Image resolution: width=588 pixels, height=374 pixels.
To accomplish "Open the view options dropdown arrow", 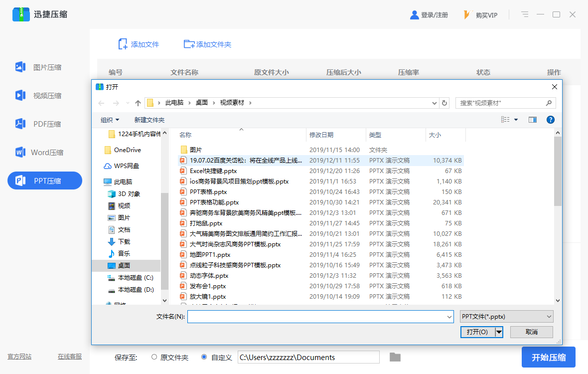I will click(516, 120).
